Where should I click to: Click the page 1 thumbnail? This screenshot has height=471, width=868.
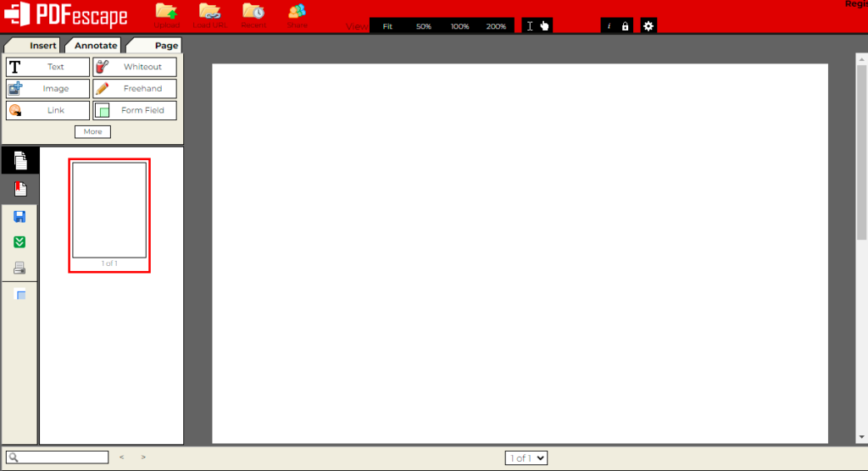click(x=109, y=210)
